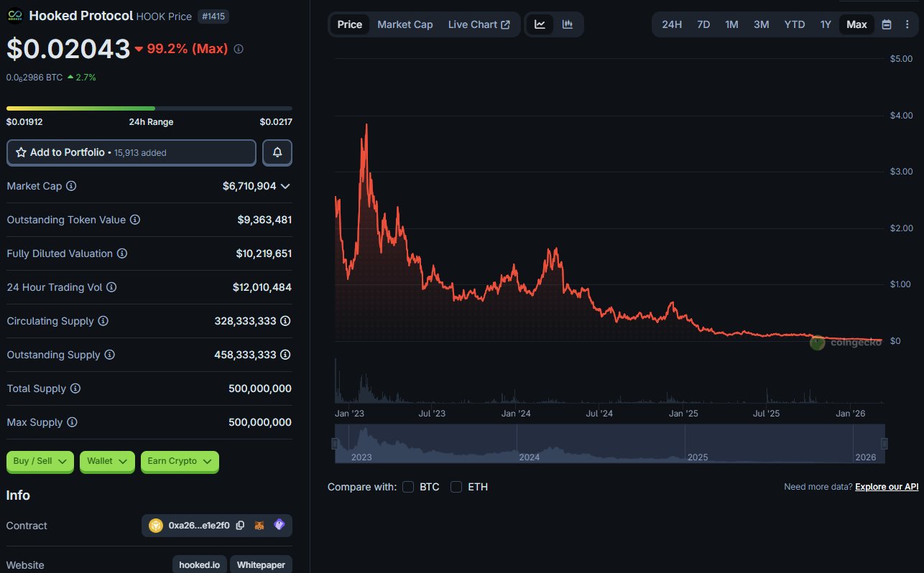The width and height of the screenshot is (924, 573).
Task: Show the Market Cap info tooltip icon
Action: pos(71,186)
